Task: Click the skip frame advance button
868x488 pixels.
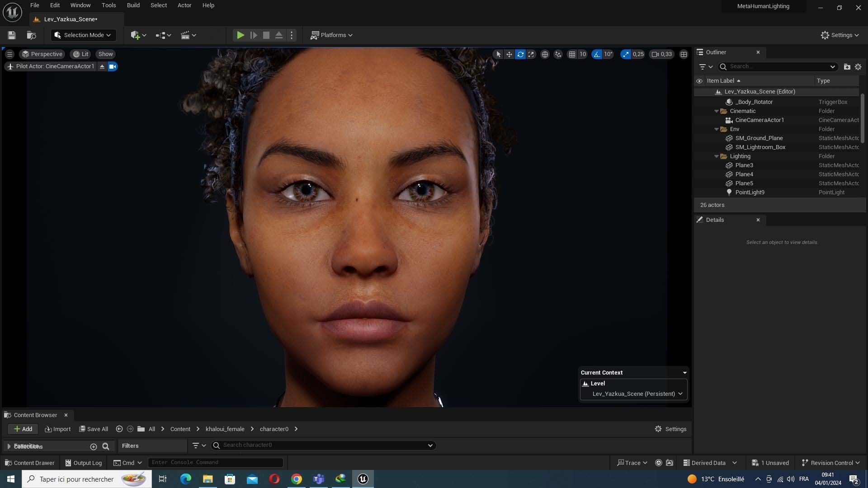Action: [x=254, y=35]
